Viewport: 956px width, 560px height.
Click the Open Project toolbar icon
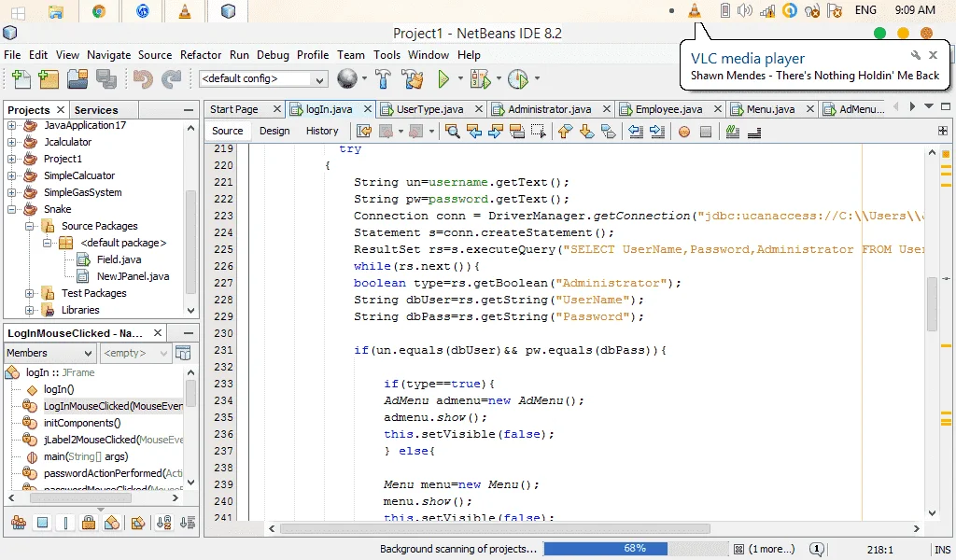point(77,78)
